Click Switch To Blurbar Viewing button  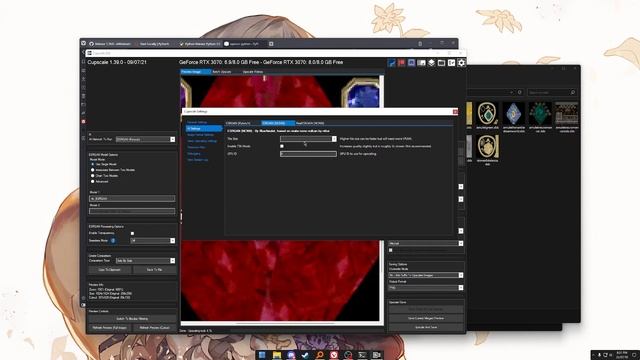(x=132, y=319)
